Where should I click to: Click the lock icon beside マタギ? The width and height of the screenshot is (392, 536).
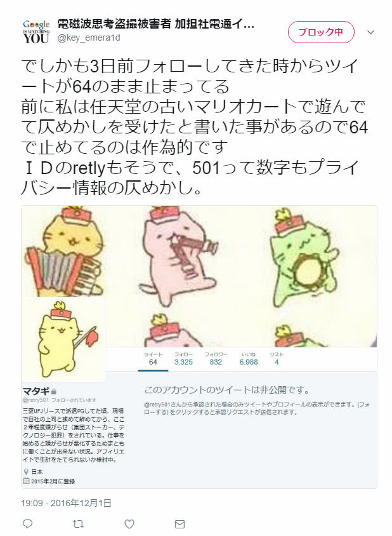54,391
